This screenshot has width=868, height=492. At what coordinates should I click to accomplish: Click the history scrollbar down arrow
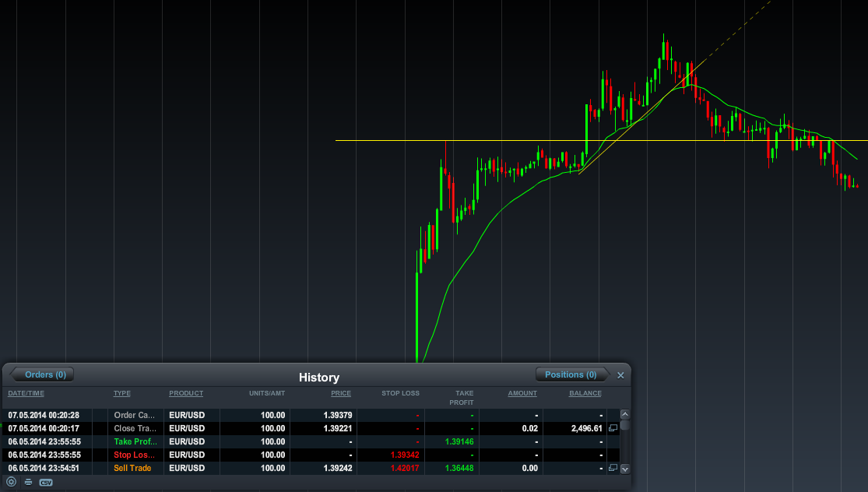625,469
